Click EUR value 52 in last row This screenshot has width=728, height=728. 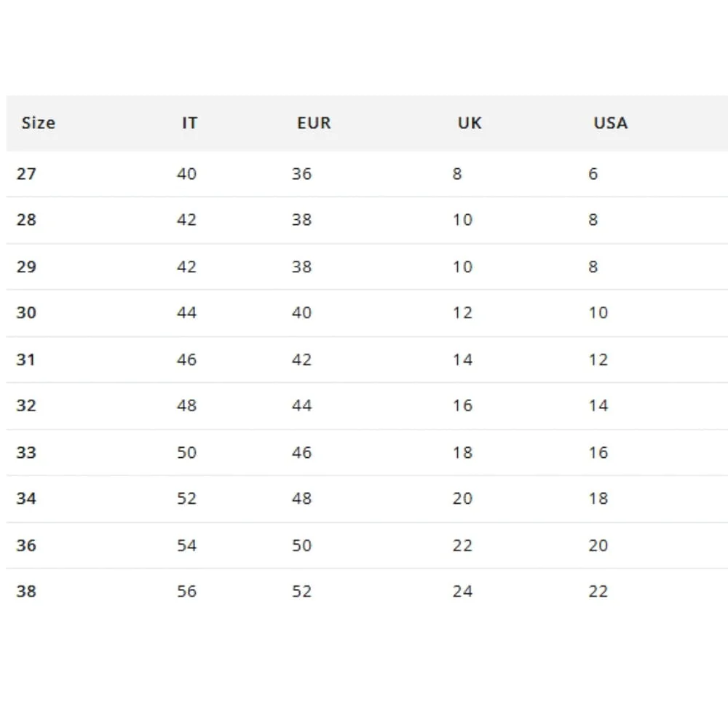click(x=302, y=591)
